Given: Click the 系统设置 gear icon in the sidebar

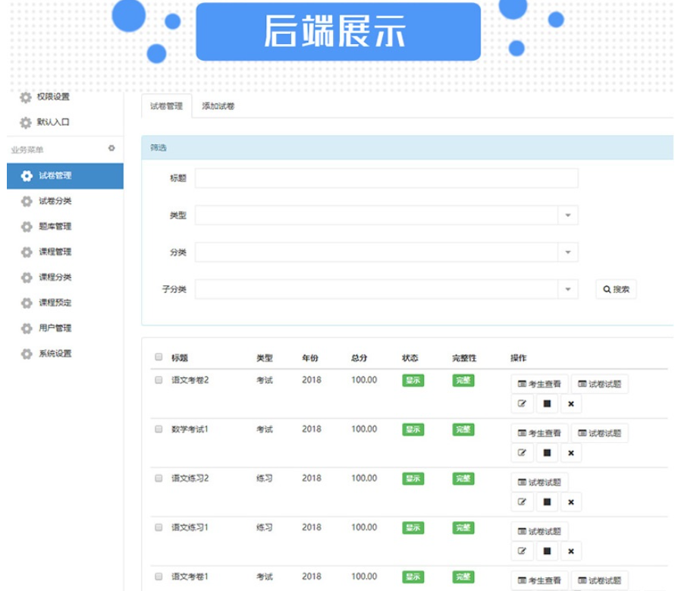Looking at the screenshot, I should click(25, 353).
